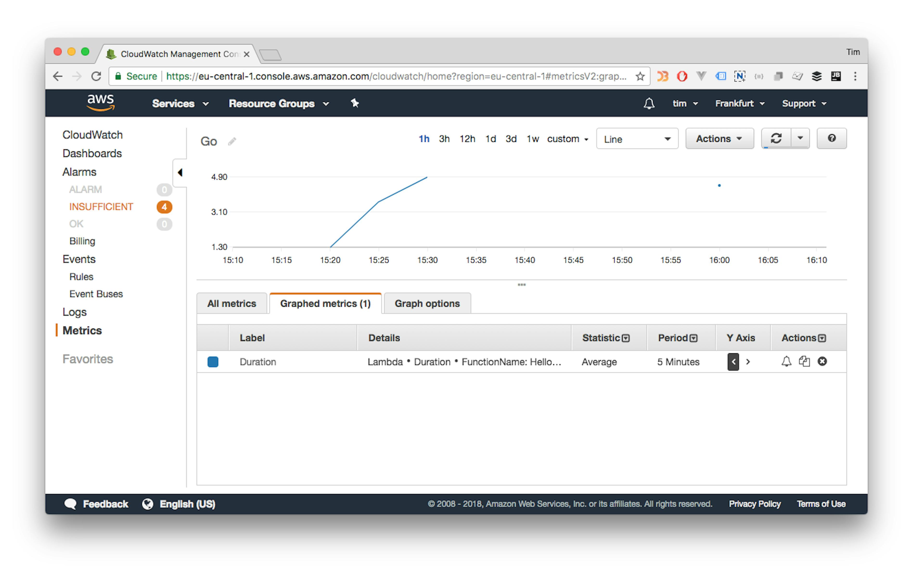924x583 pixels.
Task: Edit the graph name with pencil icon
Action: tap(232, 141)
